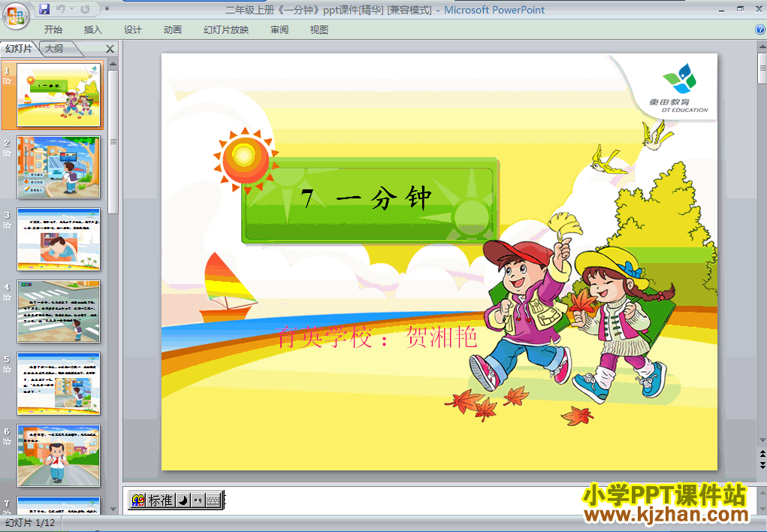This screenshot has width=767, height=532.
Task: Select slide 5 thumbnail
Action: coord(59,383)
